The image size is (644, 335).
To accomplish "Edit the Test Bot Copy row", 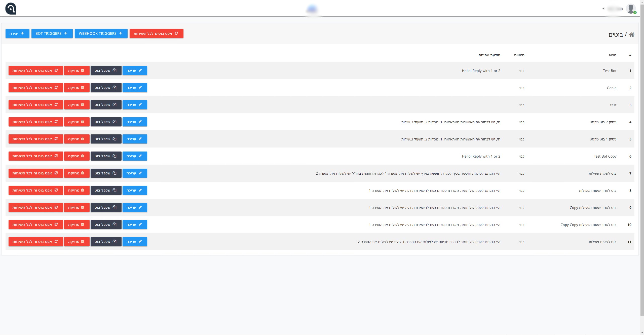I will pyautogui.click(x=135, y=156).
